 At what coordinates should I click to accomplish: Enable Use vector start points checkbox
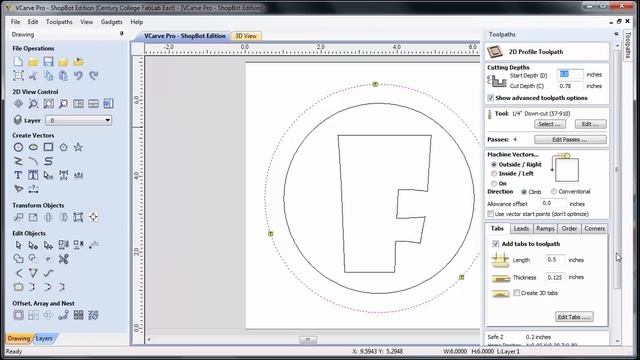pyautogui.click(x=491, y=214)
